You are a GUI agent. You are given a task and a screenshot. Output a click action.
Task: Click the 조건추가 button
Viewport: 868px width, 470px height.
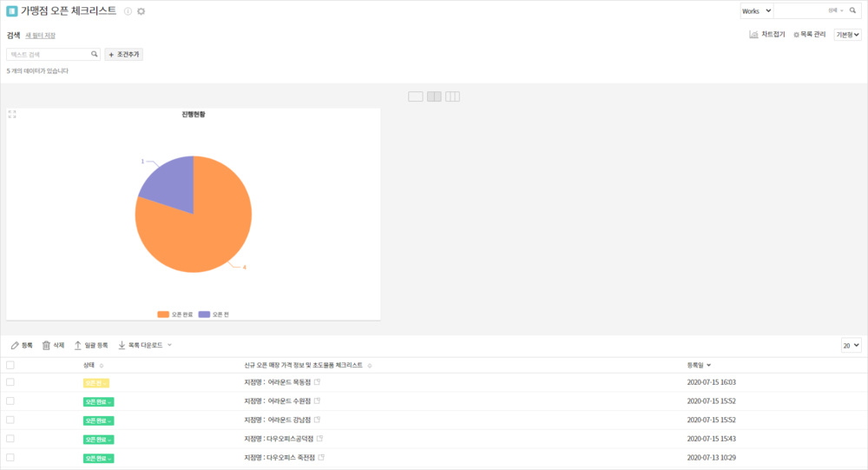click(x=123, y=54)
